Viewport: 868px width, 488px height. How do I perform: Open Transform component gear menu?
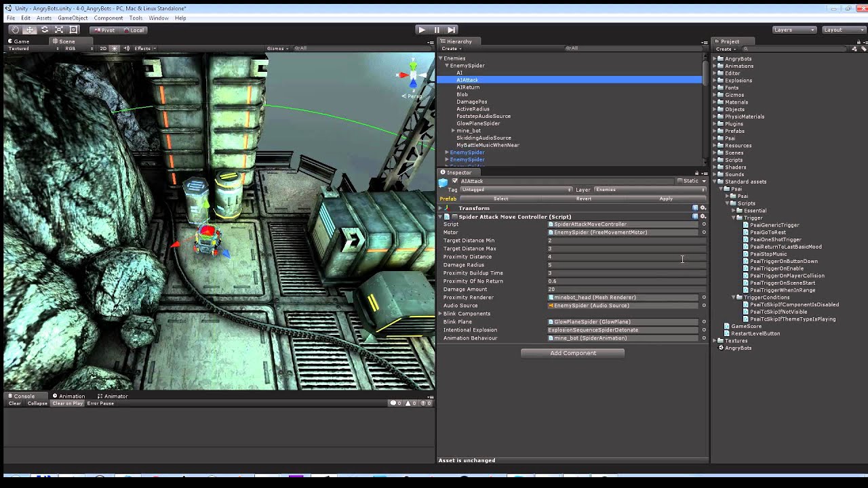[703, 208]
